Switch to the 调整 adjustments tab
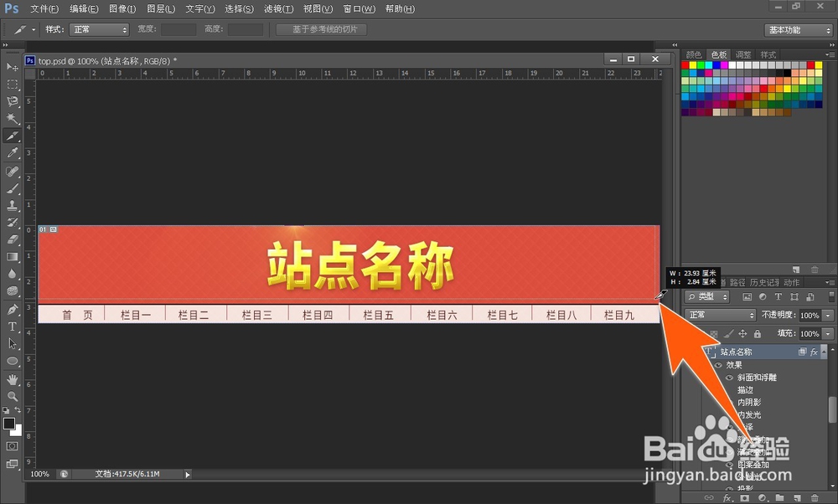 click(742, 54)
